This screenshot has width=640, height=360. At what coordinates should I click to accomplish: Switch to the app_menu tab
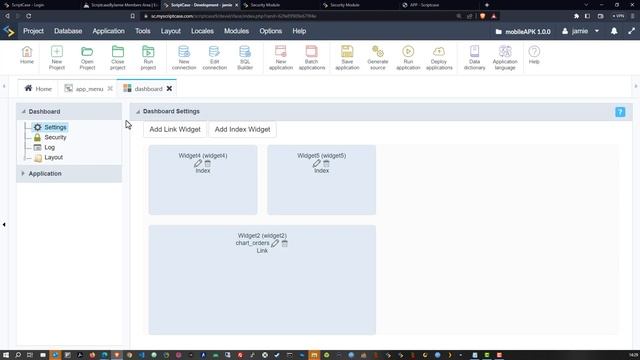[84, 89]
